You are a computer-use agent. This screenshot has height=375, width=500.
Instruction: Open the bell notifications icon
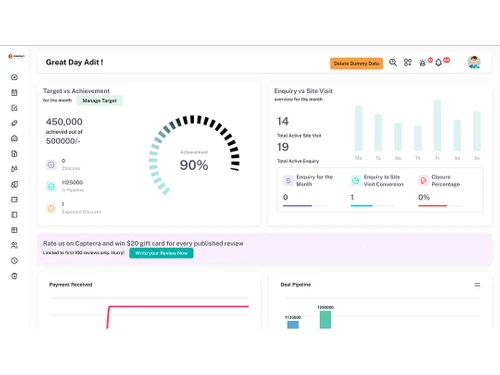pos(439,63)
